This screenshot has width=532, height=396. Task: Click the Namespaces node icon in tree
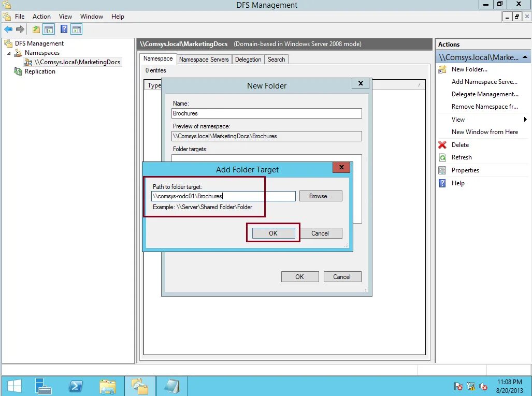pyautogui.click(x=18, y=53)
